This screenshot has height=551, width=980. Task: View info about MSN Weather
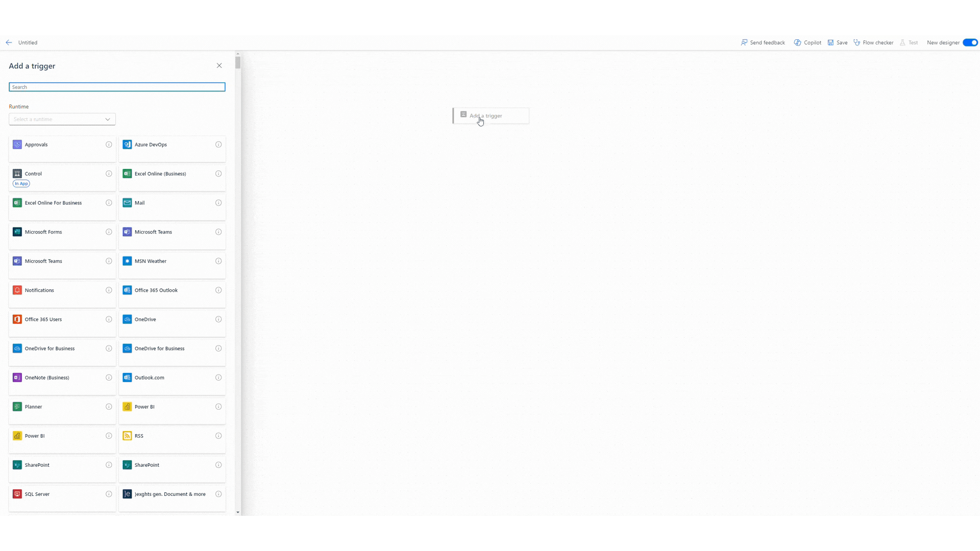coord(218,261)
